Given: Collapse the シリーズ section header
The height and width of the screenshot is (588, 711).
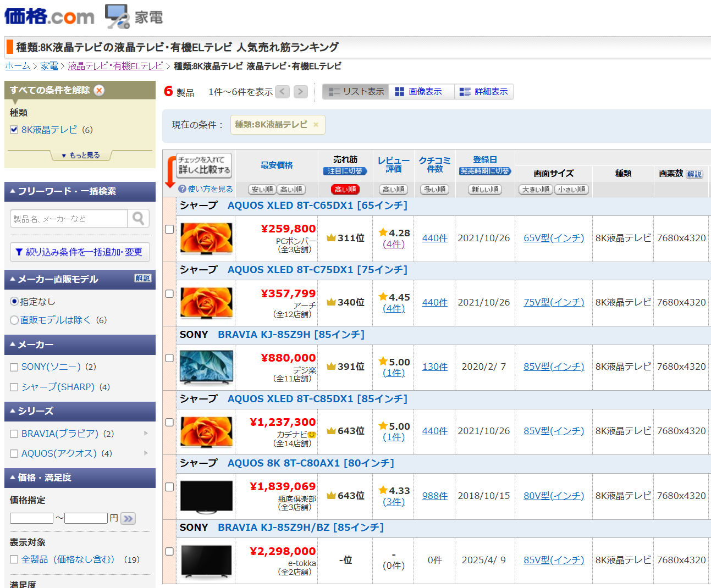Looking at the screenshot, I should pyautogui.click(x=80, y=411).
